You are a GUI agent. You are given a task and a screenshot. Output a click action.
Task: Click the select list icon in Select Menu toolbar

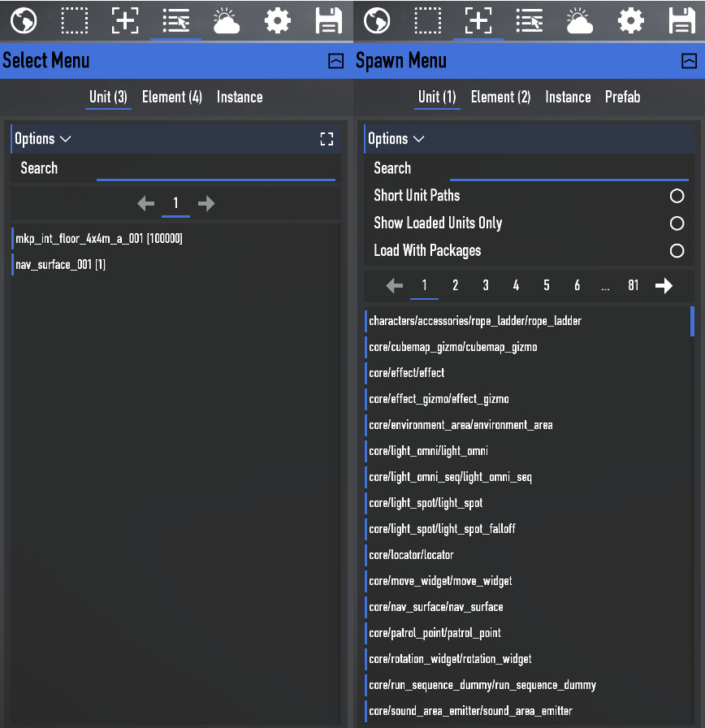click(176, 21)
